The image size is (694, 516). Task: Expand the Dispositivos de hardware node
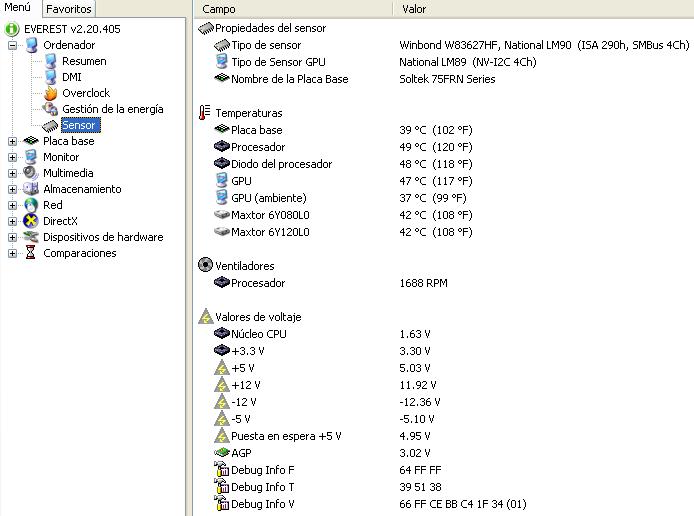point(12,237)
